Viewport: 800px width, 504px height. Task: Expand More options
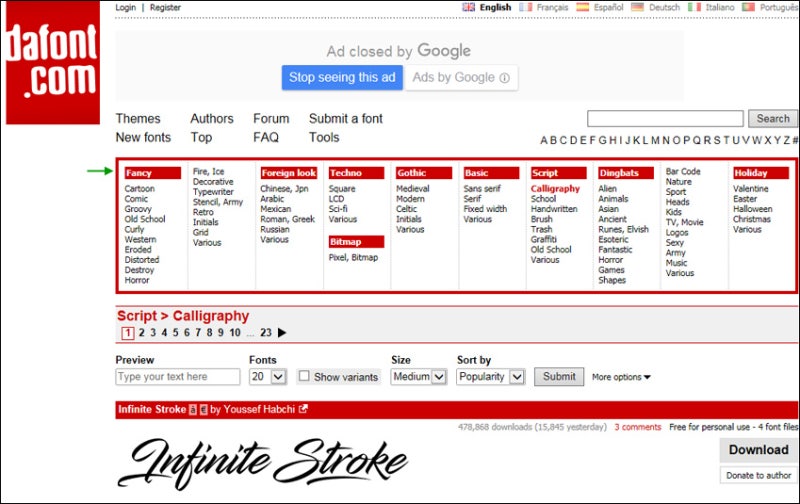(621, 377)
